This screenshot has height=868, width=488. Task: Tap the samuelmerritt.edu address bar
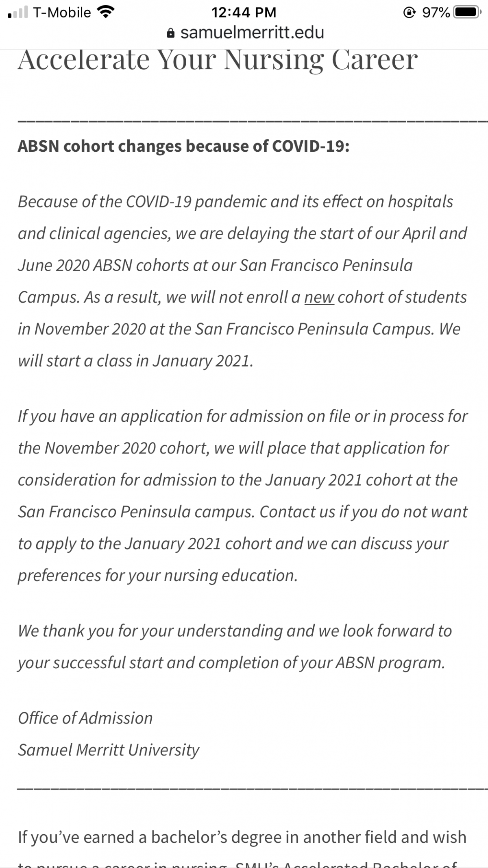click(246, 33)
